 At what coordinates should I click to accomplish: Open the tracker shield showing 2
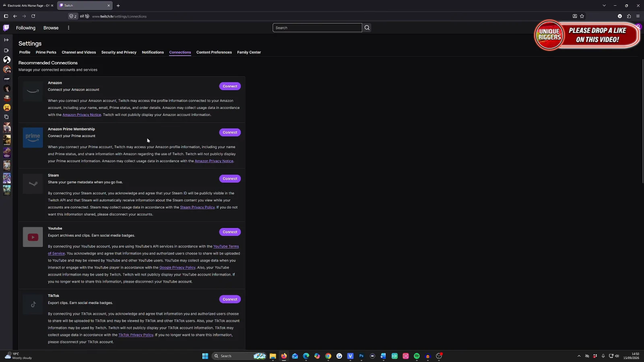point(73,16)
